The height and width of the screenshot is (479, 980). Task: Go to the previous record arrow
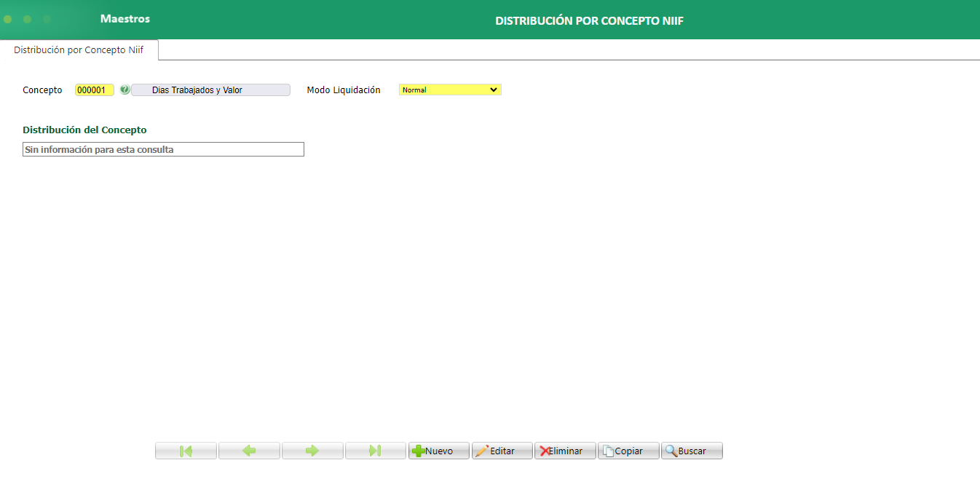[249, 450]
